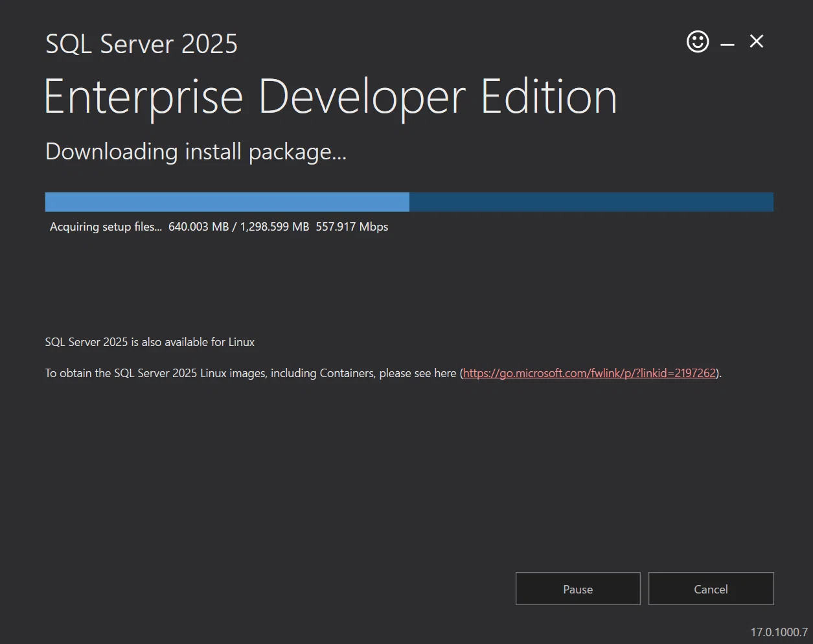Cancel the installation download
This screenshot has height=644, width=813.
tap(711, 589)
